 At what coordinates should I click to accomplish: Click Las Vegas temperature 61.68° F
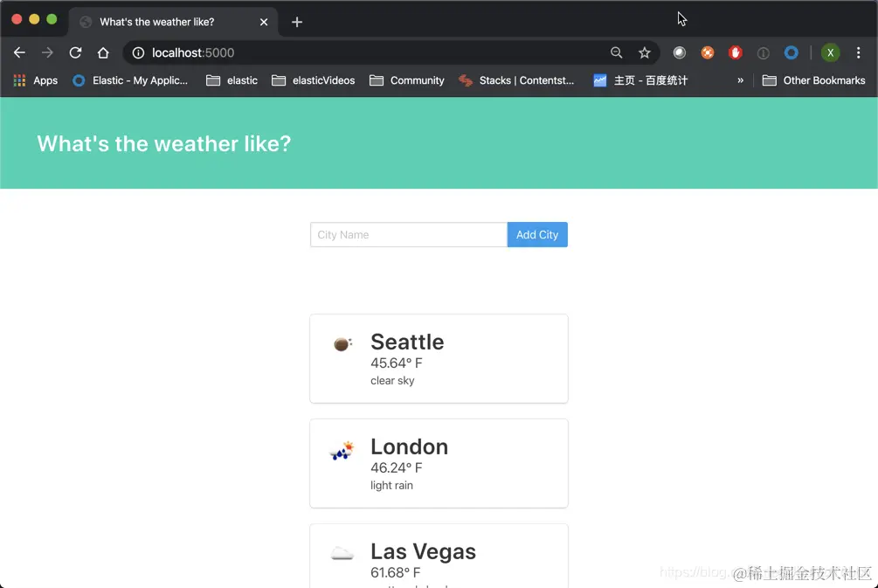(x=396, y=572)
